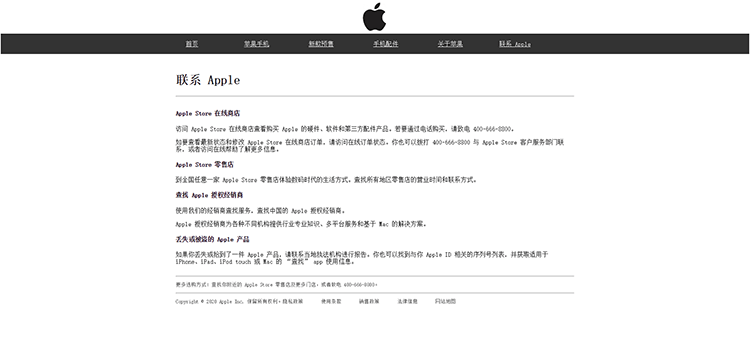Click the paragraph starting 如要查看最新状态
This screenshot has height=360, width=750.
point(370,146)
